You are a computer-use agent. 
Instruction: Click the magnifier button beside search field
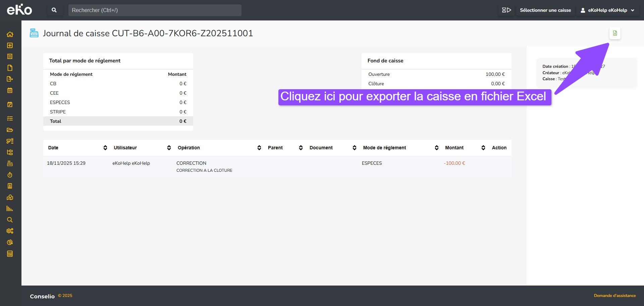[x=54, y=10]
